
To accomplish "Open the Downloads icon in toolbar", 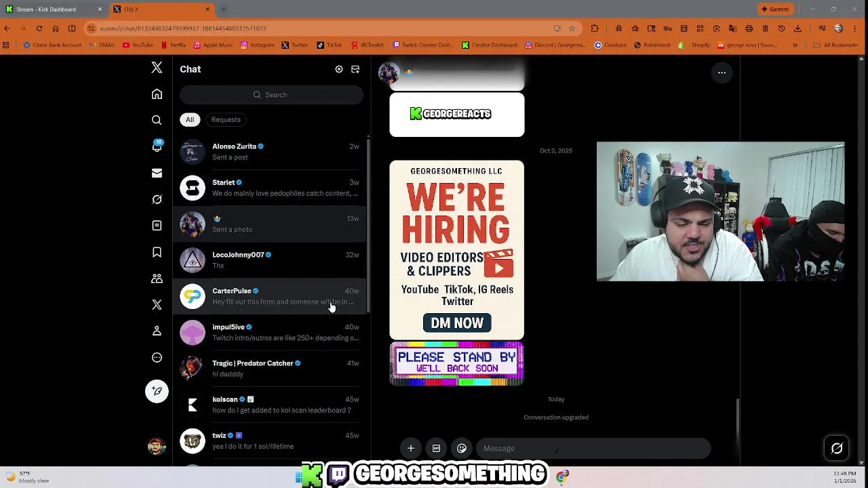I will click(798, 28).
